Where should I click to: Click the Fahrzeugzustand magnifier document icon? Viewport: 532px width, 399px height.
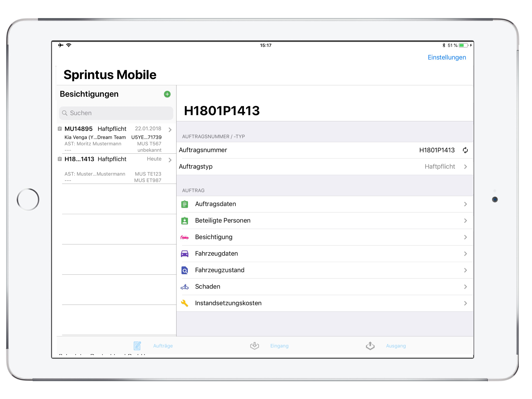point(184,270)
